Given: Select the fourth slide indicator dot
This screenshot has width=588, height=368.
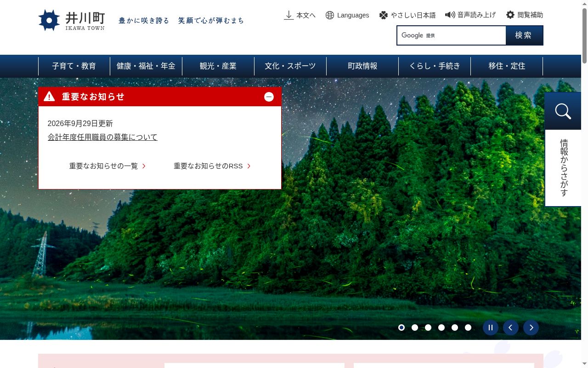Looking at the screenshot, I should coord(441,328).
